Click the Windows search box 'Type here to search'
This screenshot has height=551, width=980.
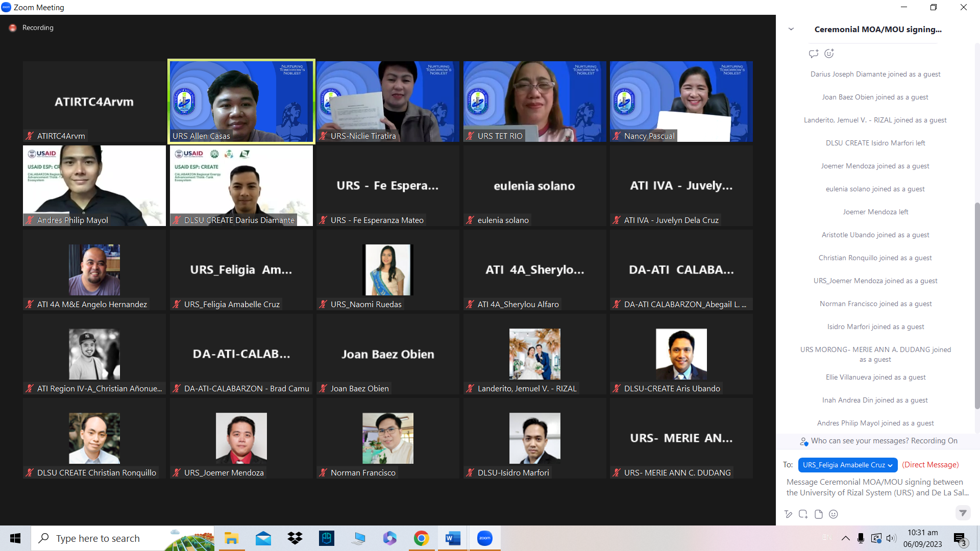(122, 538)
